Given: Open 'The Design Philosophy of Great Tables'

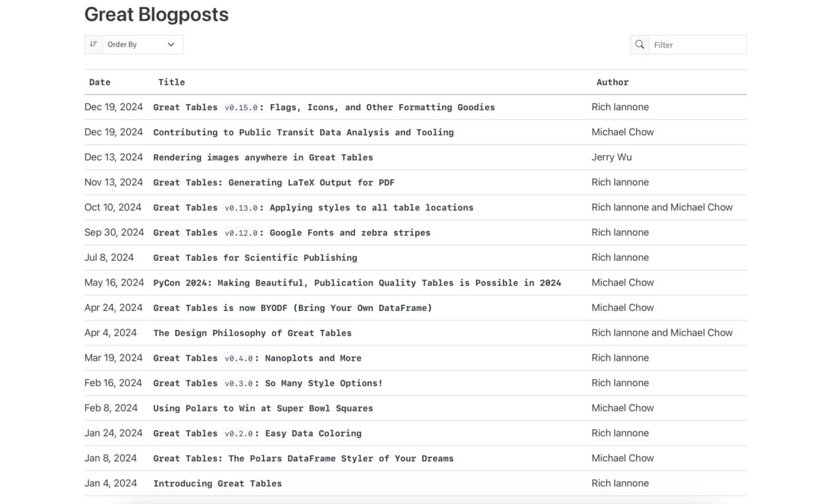Looking at the screenshot, I should 252,333.
